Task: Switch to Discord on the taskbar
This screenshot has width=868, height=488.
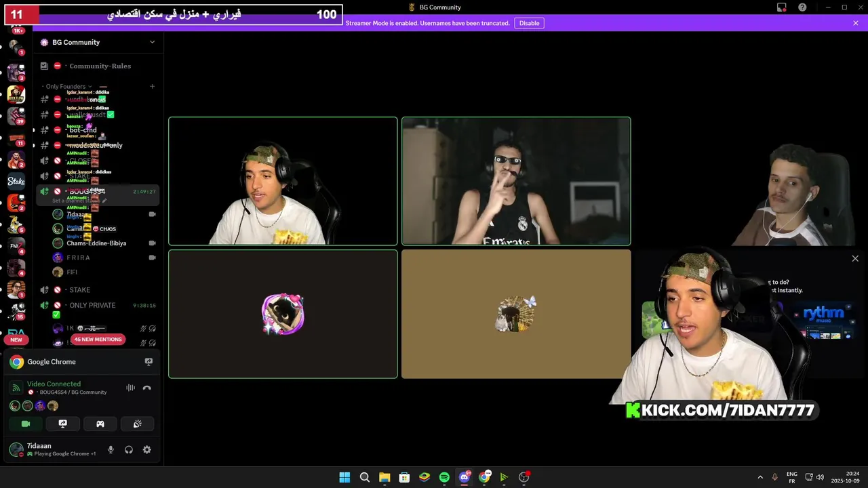Action: click(465, 477)
